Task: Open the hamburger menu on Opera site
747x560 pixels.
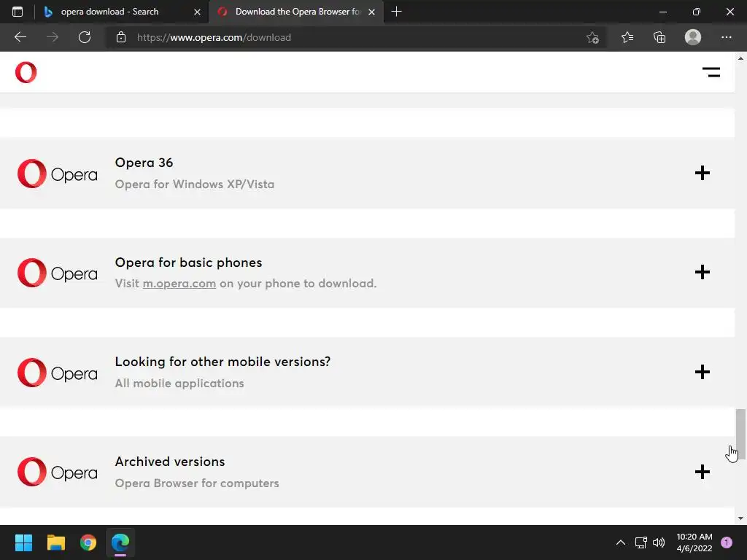Action: coord(711,72)
